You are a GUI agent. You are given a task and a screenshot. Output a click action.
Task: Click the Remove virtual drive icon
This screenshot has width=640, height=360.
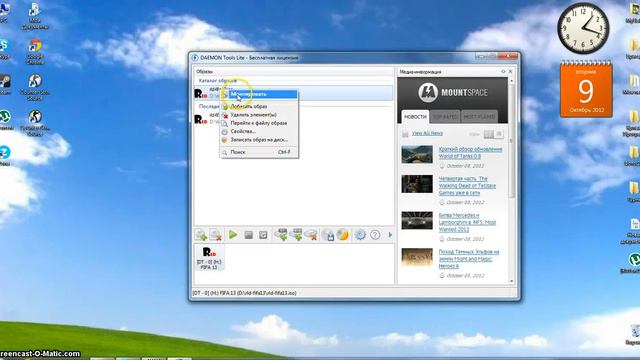pyautogui.click(x=311, y=235)
